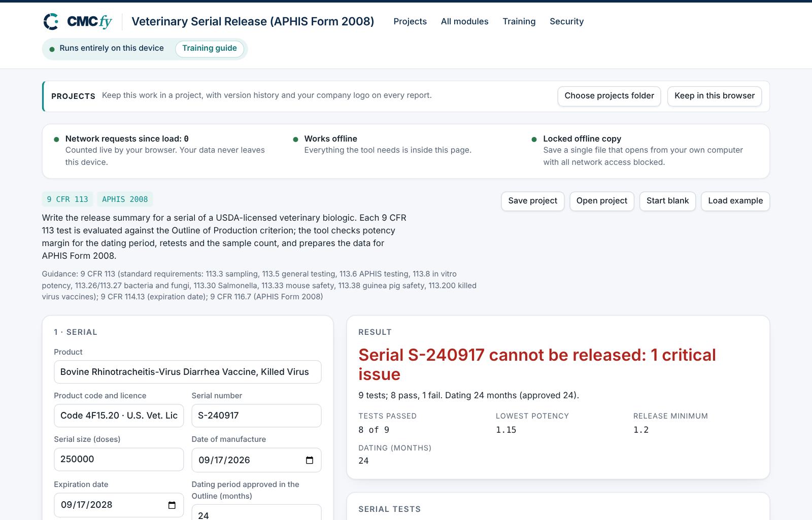Image resolution: width=812 pixels, height=520 pixels.
Task: Click the '8 of 9' tests passed value
Action: tap(374, 430)
